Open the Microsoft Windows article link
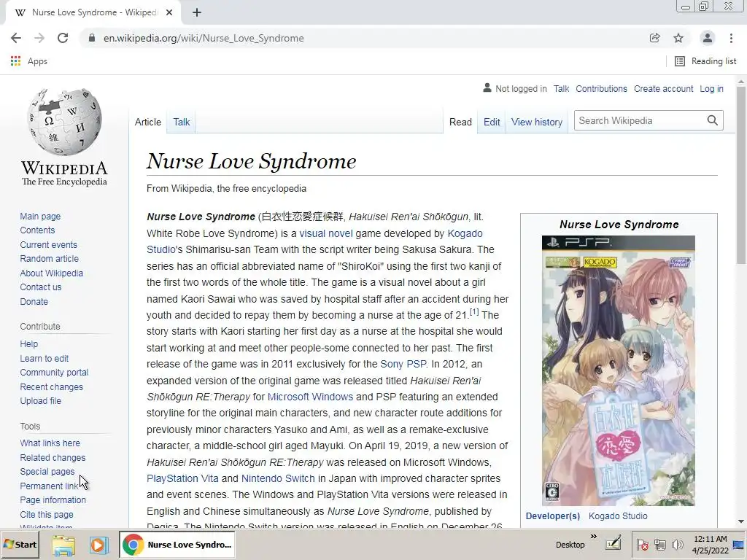747x560 pixels. tap(310, 397)
